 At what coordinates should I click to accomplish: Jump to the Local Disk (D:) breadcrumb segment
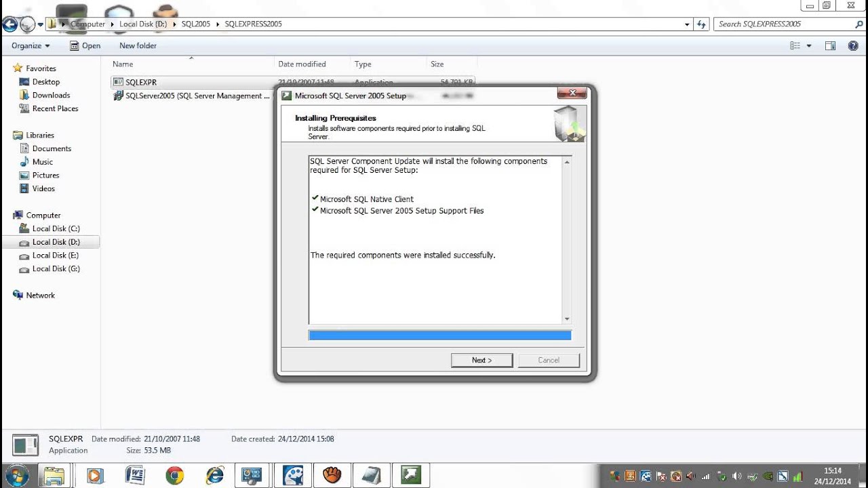(x=143, y=24)
